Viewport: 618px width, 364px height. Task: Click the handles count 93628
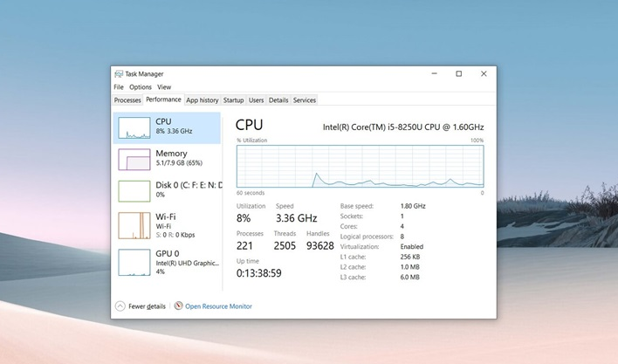tap(320, 246)
